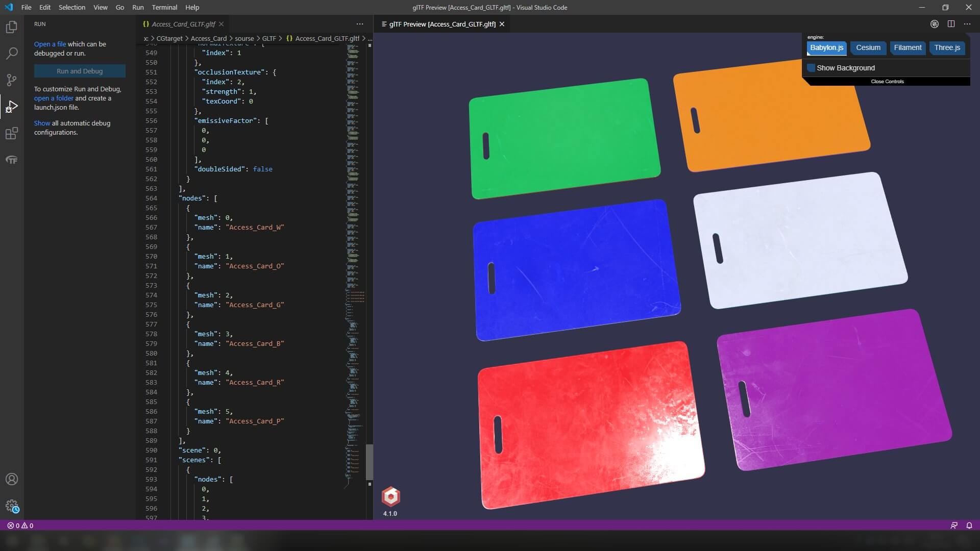The height and width of the screenshot is (551, 980).
Task: Open the Extensions view icon
Action: (x=11, y=133)
